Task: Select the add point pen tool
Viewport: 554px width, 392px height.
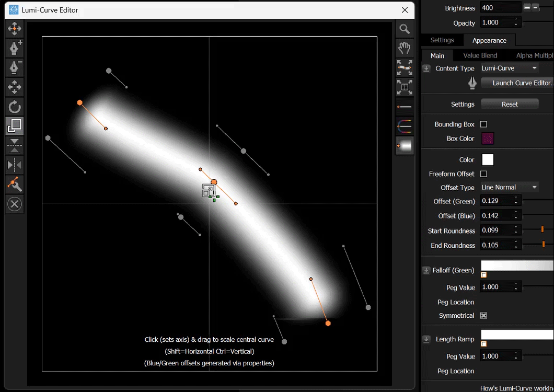Action: click(15, 48)
